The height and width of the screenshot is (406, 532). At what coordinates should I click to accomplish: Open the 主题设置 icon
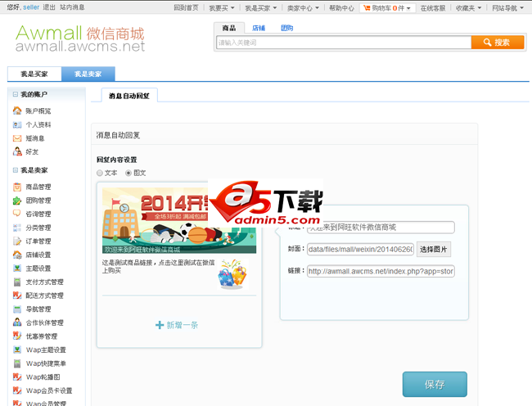click(17, 268)
